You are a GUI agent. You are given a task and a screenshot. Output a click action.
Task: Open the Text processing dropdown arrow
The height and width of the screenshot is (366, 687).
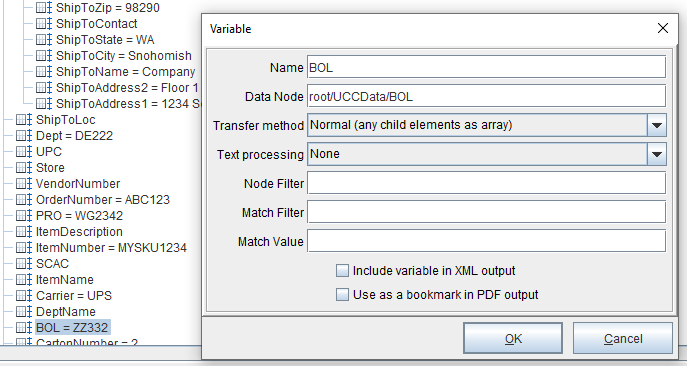(656, 154)
